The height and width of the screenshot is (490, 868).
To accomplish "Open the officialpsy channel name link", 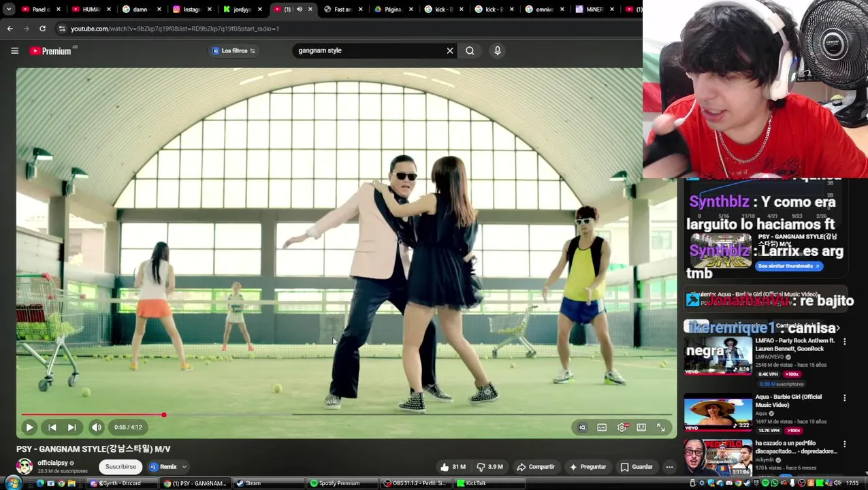I will click(x=52, y=463).
